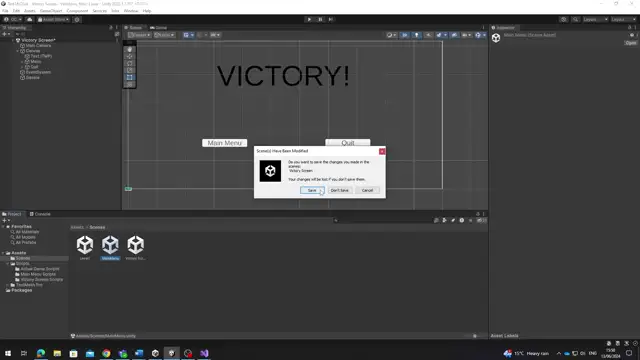
Task: Open the Gizmos dropdown in Scene view
Action: point(484,35)
